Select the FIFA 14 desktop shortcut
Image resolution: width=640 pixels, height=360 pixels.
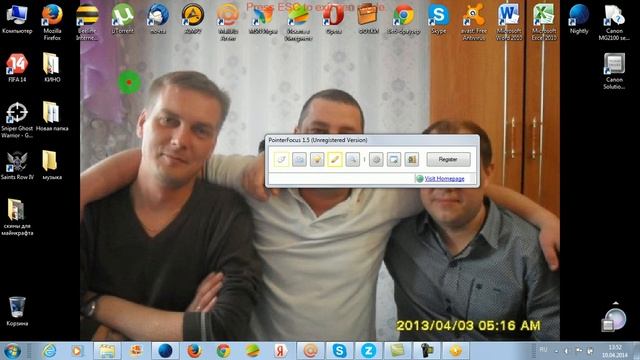coord(17,68)
